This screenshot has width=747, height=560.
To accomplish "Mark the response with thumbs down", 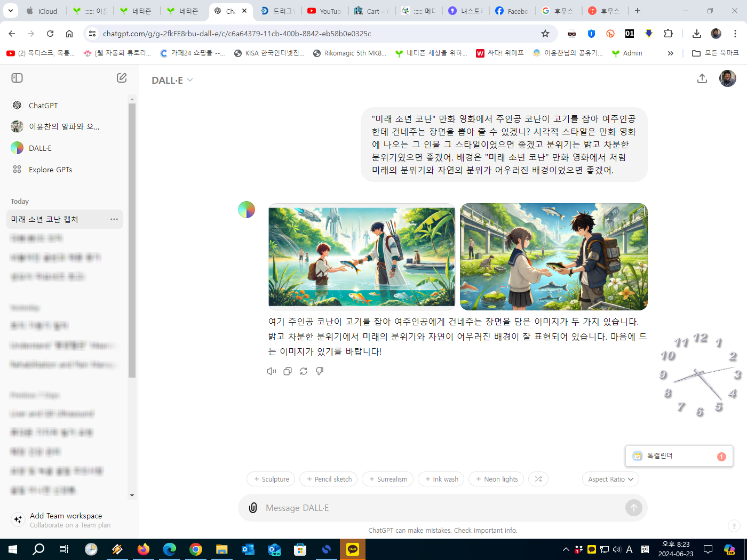I will point(320,371).
